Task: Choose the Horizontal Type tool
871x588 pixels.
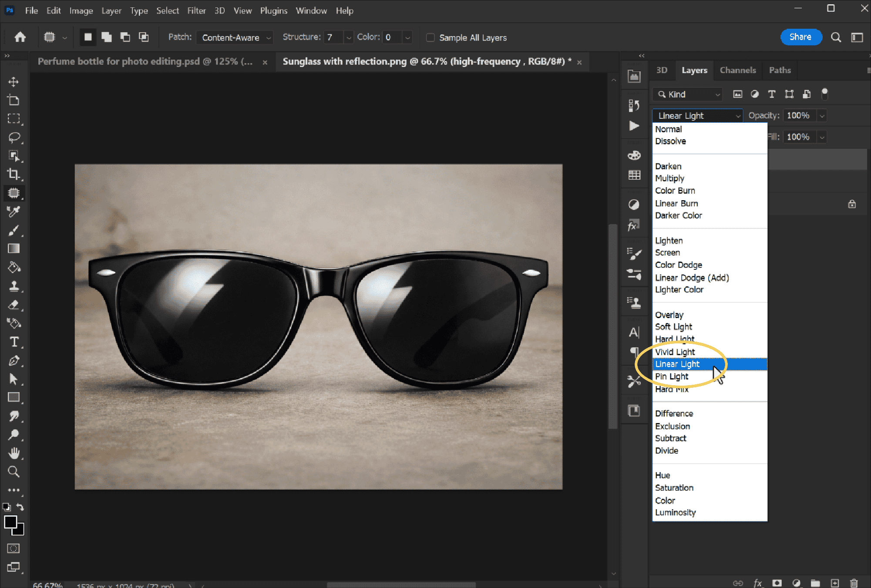Action: (x=13, y=342)
